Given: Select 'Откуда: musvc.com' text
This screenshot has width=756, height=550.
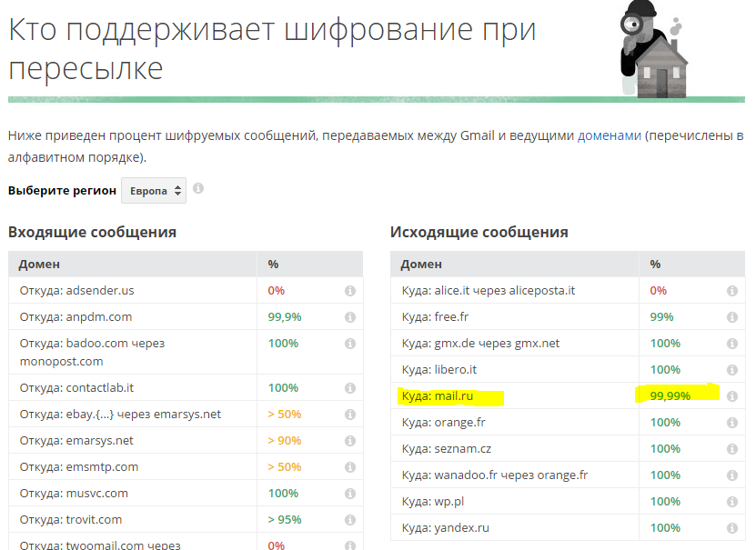Looking at the screenshot, I should click(x=74, y=493).
